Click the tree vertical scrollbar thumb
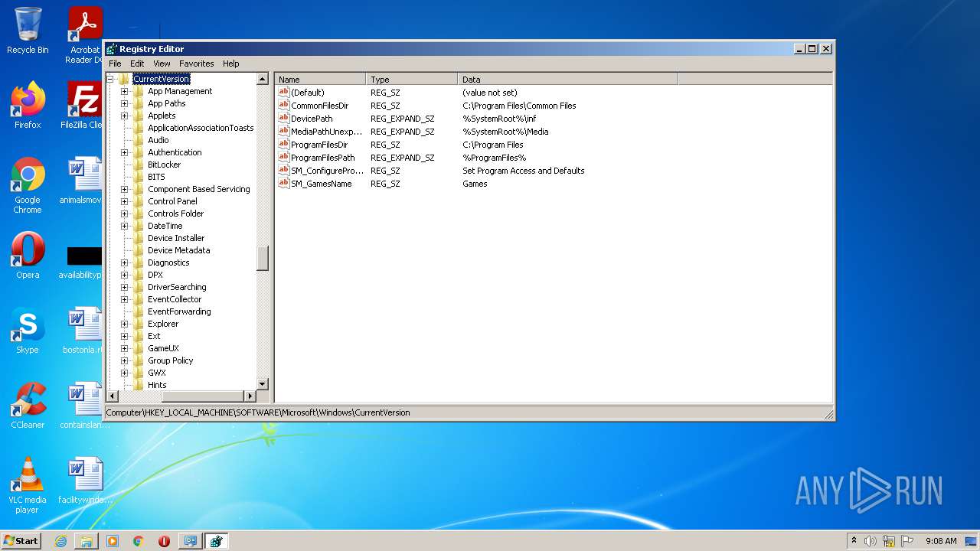This screenshot has height=551, width=980. click(x=263, y=258)
